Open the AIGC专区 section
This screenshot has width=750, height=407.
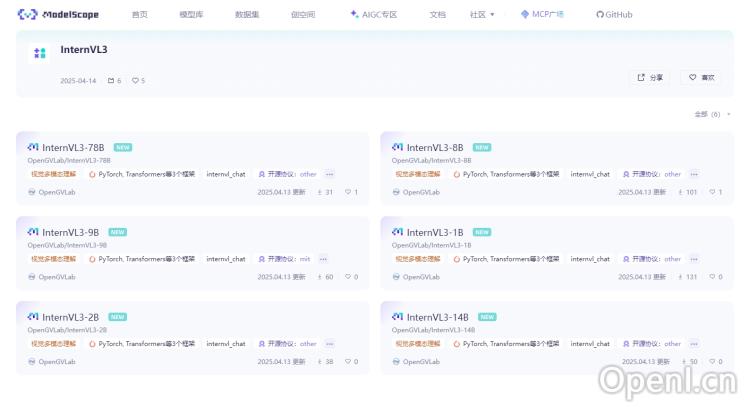click(x=373, y=15)
